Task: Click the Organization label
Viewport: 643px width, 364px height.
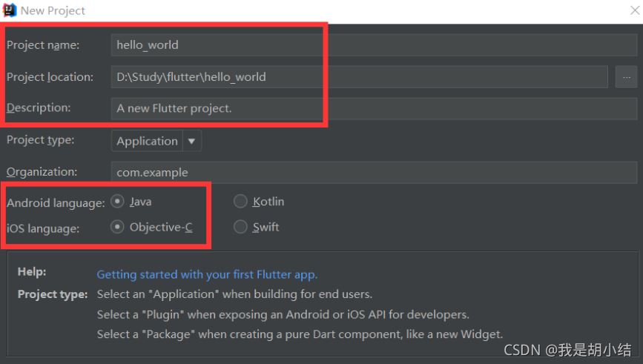Action: click(42, 172)
